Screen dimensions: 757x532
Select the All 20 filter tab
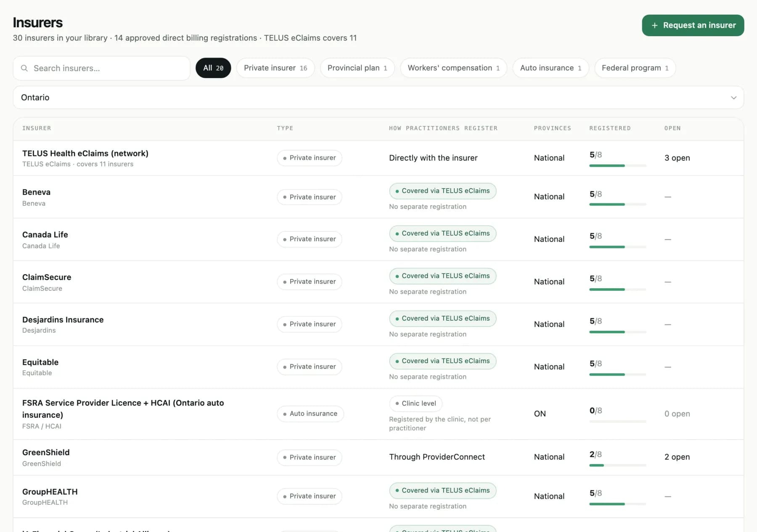(213, 68)
